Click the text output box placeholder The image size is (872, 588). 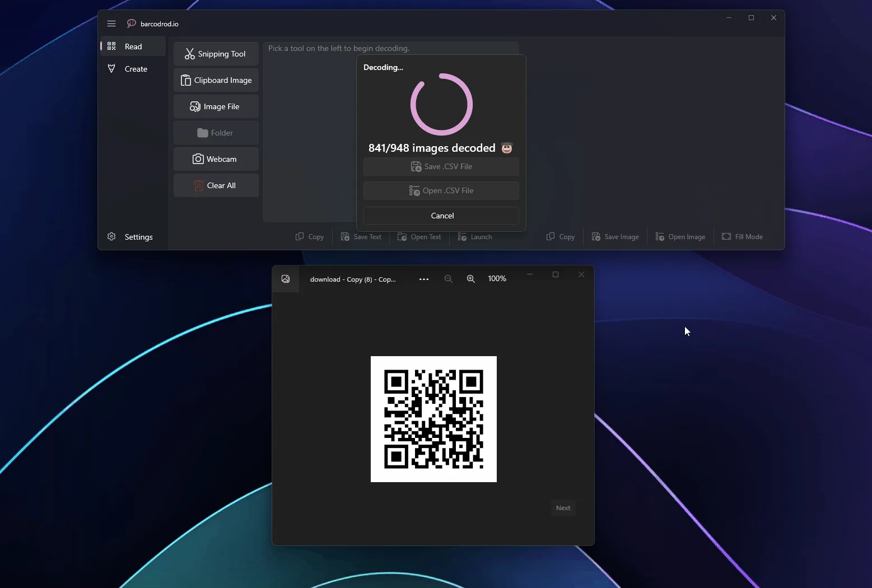(x=339, y=48)
